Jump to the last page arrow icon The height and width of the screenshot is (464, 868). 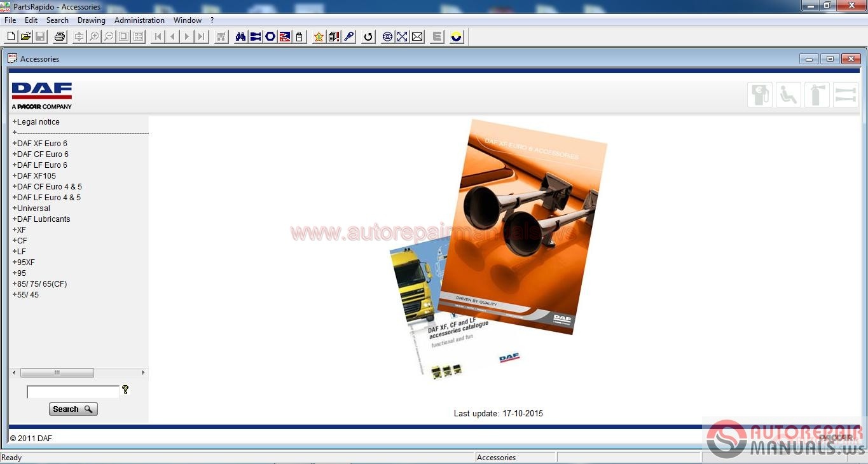202,37
